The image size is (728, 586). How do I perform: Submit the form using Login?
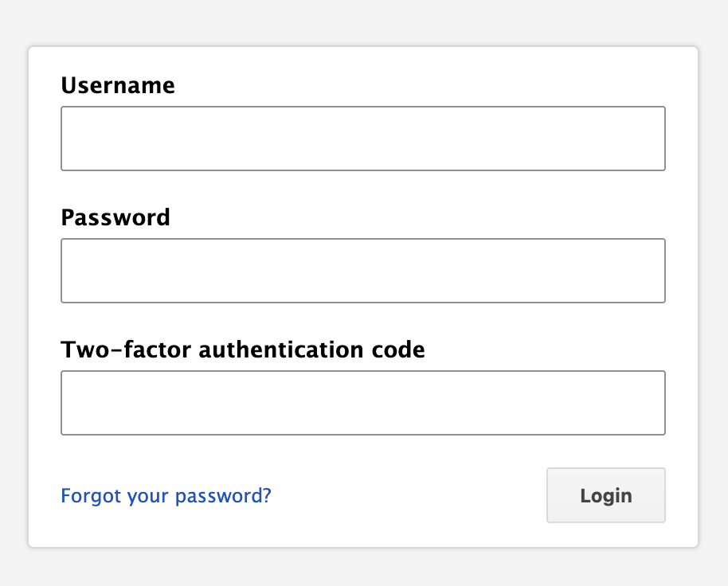(x=605, y=495)
